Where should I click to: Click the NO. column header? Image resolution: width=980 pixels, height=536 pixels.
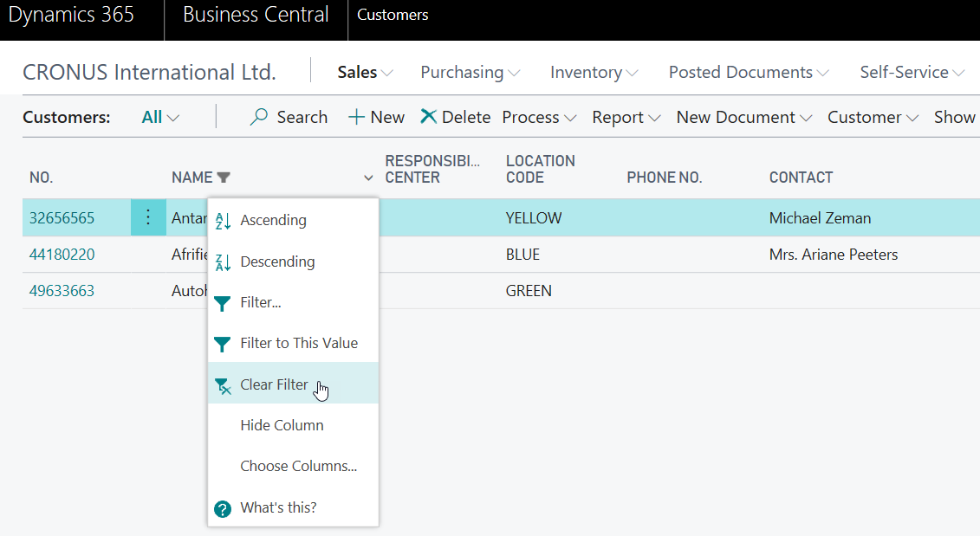pyautogui.click(x=42, y=178)
